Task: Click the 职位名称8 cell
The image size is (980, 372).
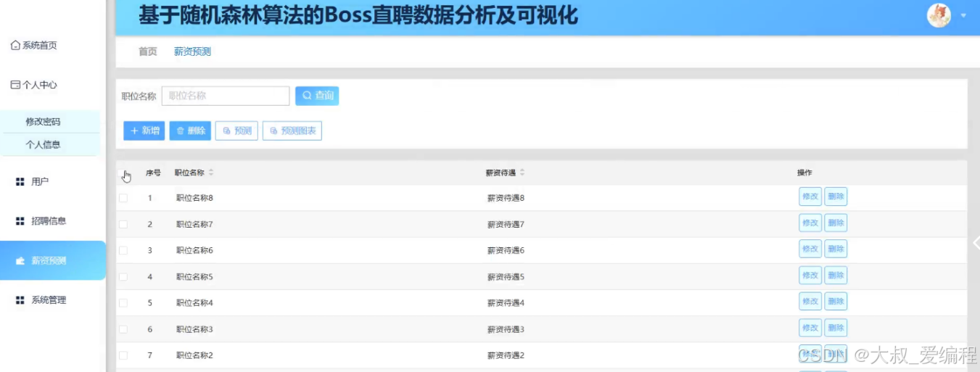Action: coord(194,198)
